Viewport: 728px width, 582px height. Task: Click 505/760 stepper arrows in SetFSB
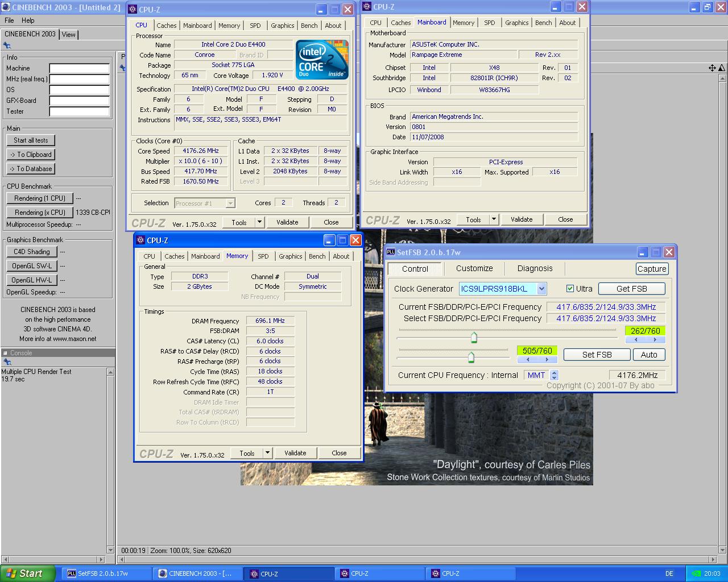click(537, 360)
